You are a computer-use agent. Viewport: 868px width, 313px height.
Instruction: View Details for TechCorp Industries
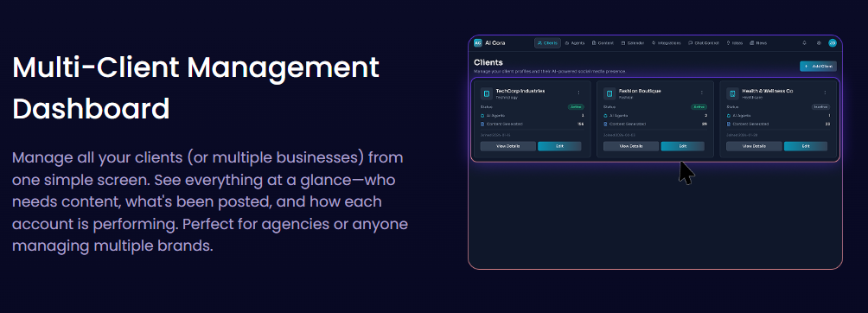point(508,146)
